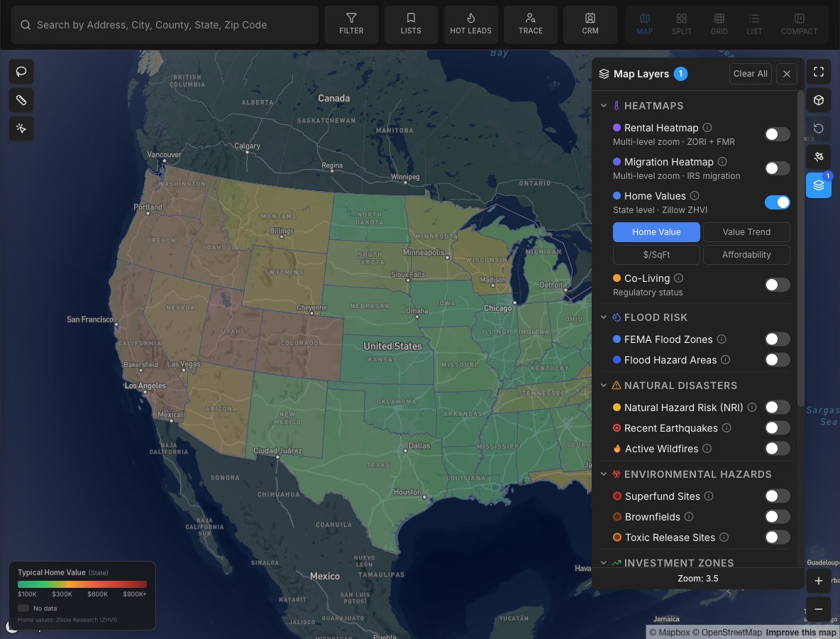Image resolution: width=840 pixels, height=639 pixels.
Task: Show info for Natural Hazard Risk
Action: tap(752, 408)
